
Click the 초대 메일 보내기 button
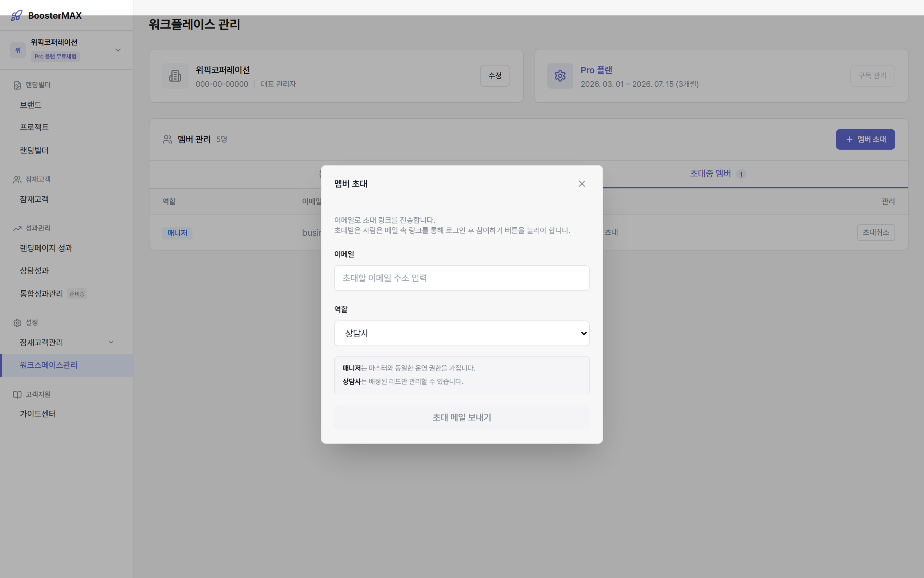point(462,417)
